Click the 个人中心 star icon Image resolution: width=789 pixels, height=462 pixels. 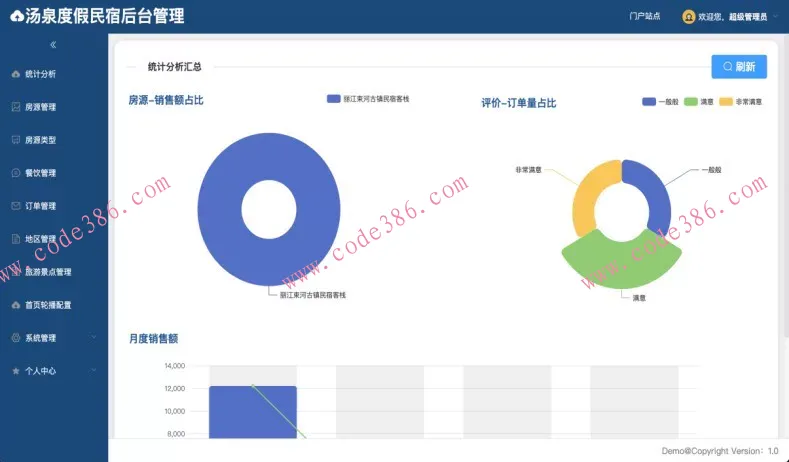16,371
